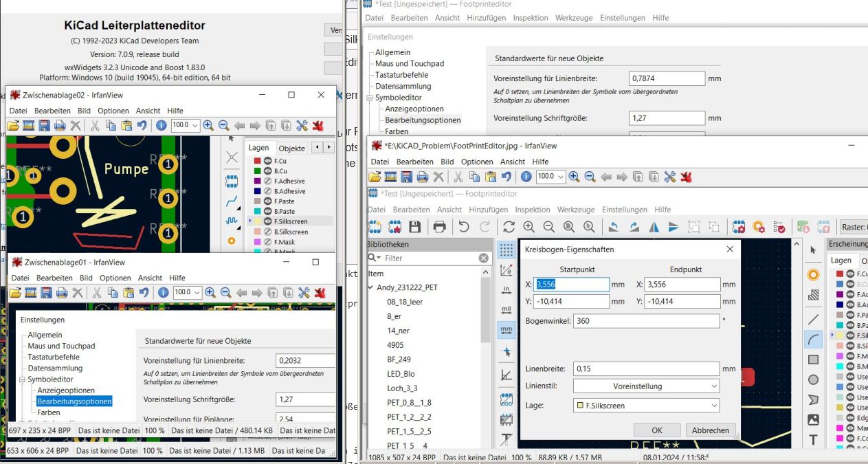Open Werkzeuge menu in topmost Footprinteditor menu bar

574,18
